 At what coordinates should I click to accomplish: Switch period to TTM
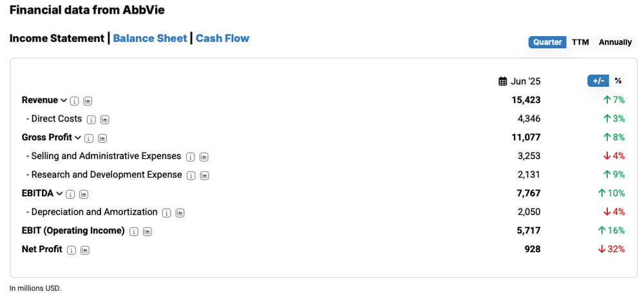[x=580, y=42]
